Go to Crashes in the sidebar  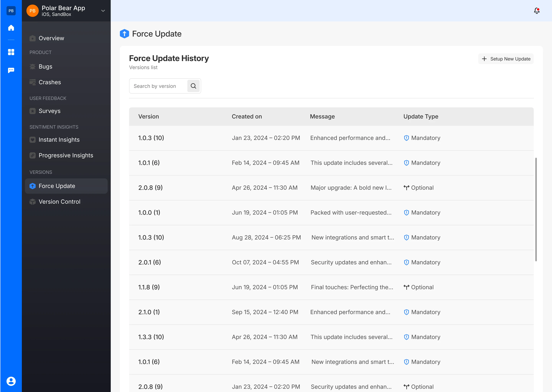[50, 82]
